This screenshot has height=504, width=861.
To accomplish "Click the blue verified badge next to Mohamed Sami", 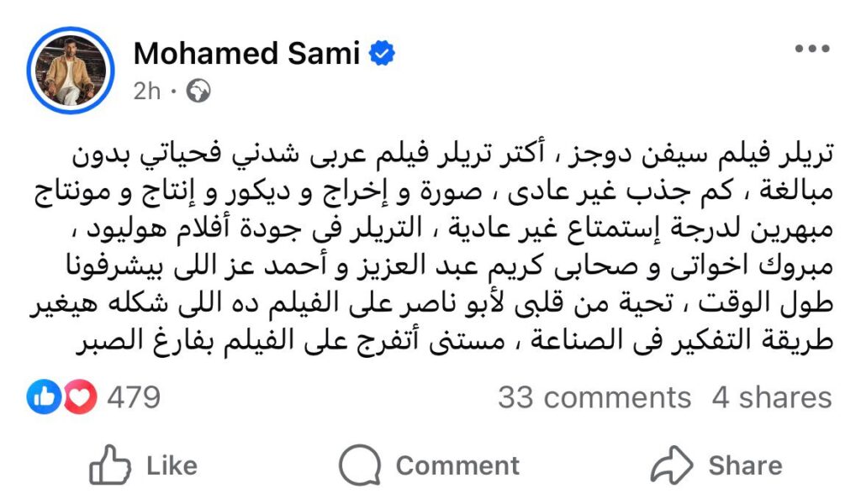I will 382,52.
